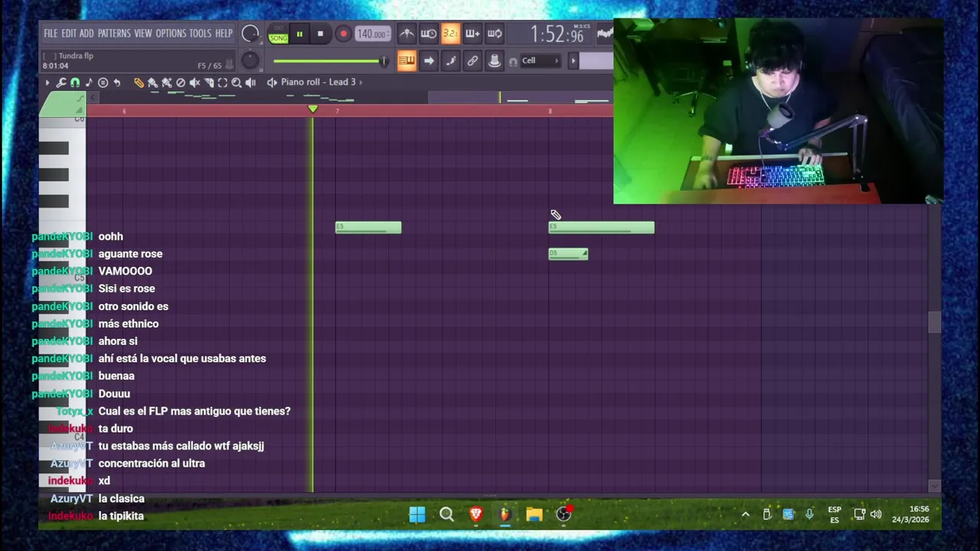
Task: Expand the piano roll menu arrow
Action: [47, 82]
